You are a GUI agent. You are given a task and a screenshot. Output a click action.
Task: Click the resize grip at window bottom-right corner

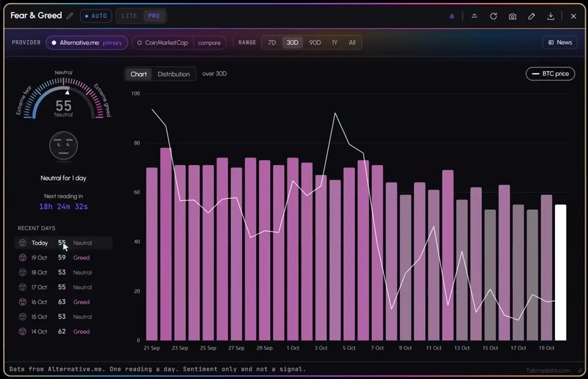[580, 370]
